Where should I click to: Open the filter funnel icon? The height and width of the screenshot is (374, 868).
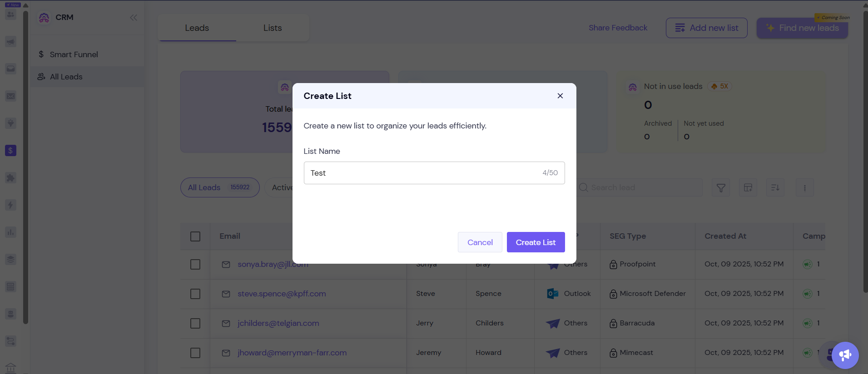point(721,188)
